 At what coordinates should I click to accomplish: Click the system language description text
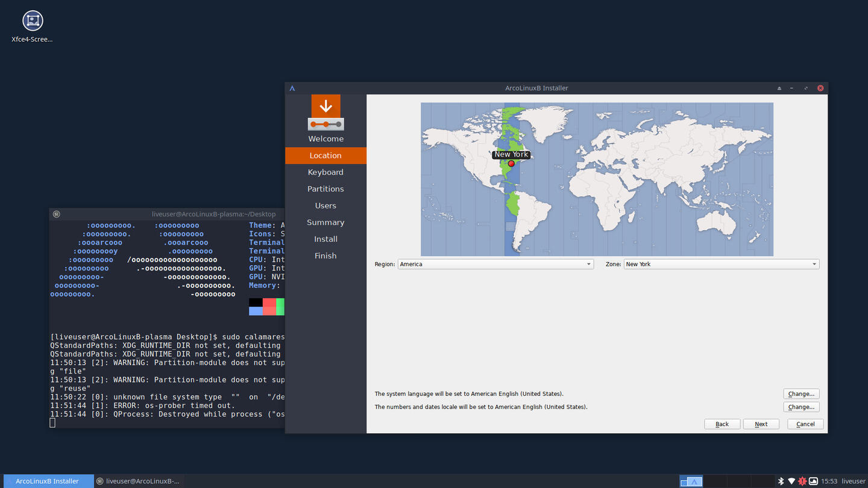click(x=469, y=393)
